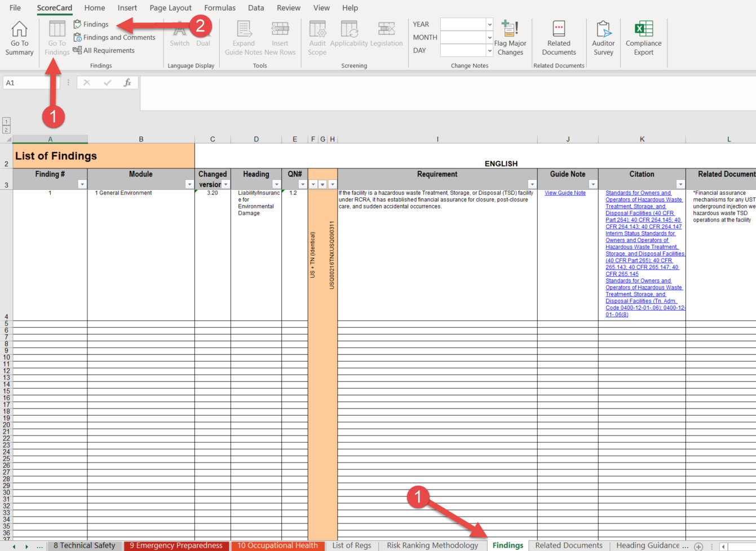Follow the View Guide Note hyperlink
This screenshot has height=551, width=756.
tap(565, 192)
